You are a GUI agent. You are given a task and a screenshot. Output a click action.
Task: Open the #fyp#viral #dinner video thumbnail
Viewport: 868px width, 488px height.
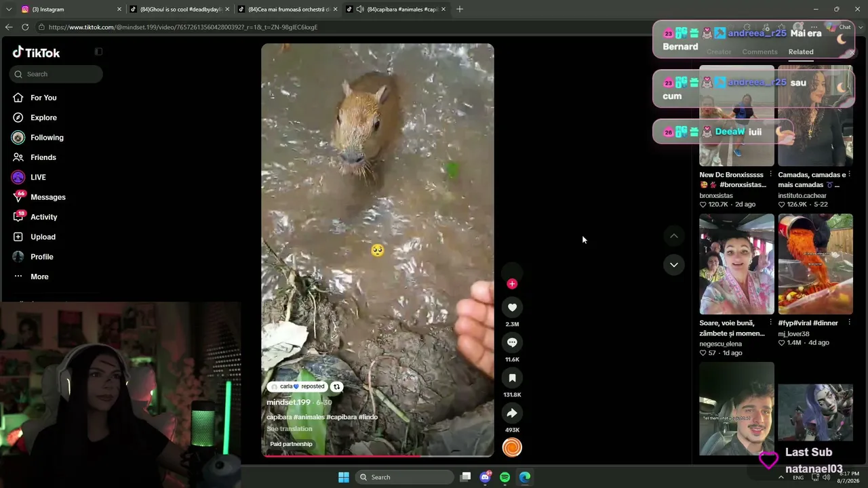[815, 264]
